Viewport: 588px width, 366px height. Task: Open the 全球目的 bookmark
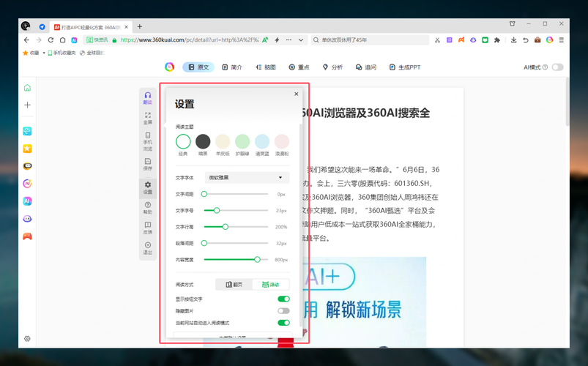tap(92, 53)
